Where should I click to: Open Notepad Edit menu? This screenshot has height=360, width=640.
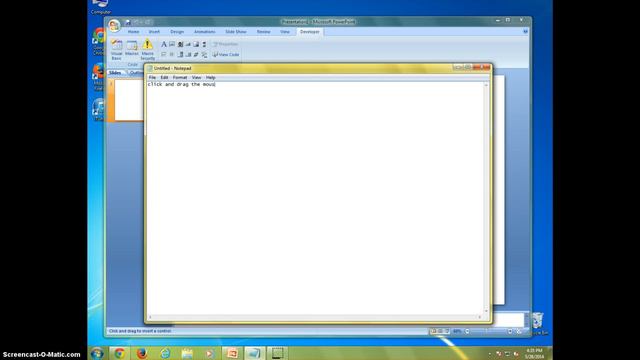pyautogui.click(x=164, y=77)
